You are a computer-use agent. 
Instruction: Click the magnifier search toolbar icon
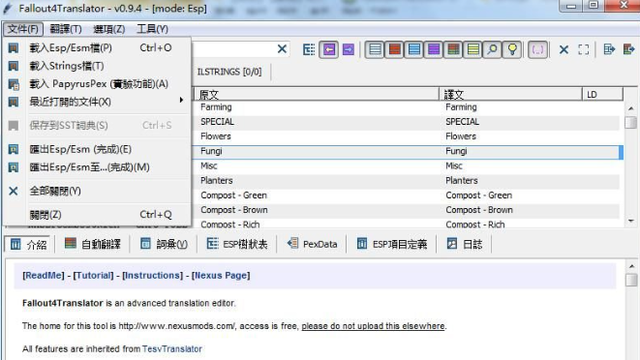click(x=492, y=50)
